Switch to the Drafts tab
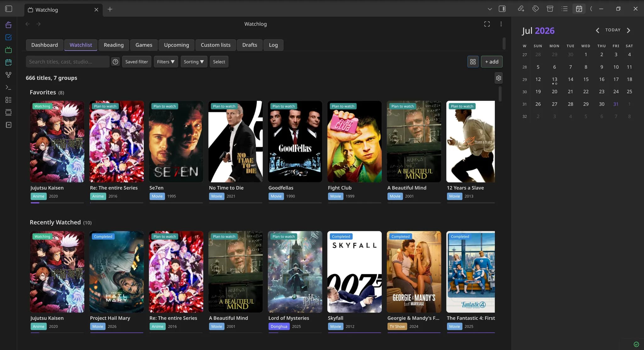The image size is (644, 350). 250,45
